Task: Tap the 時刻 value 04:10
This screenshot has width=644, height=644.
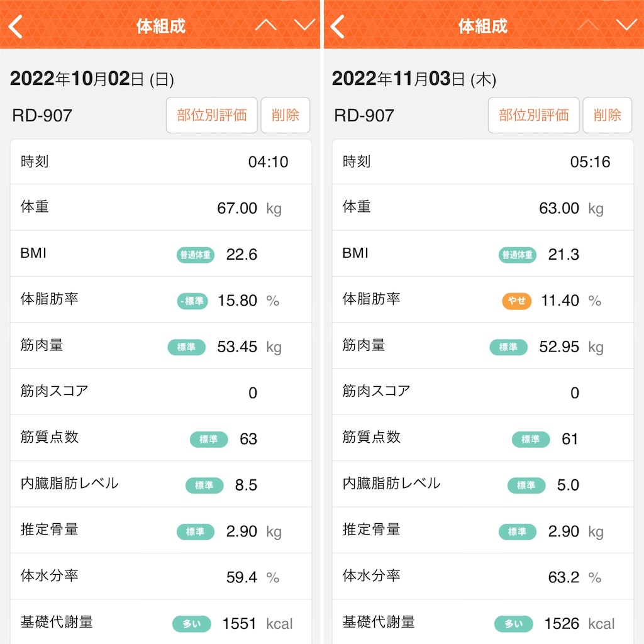Action: 268,162
